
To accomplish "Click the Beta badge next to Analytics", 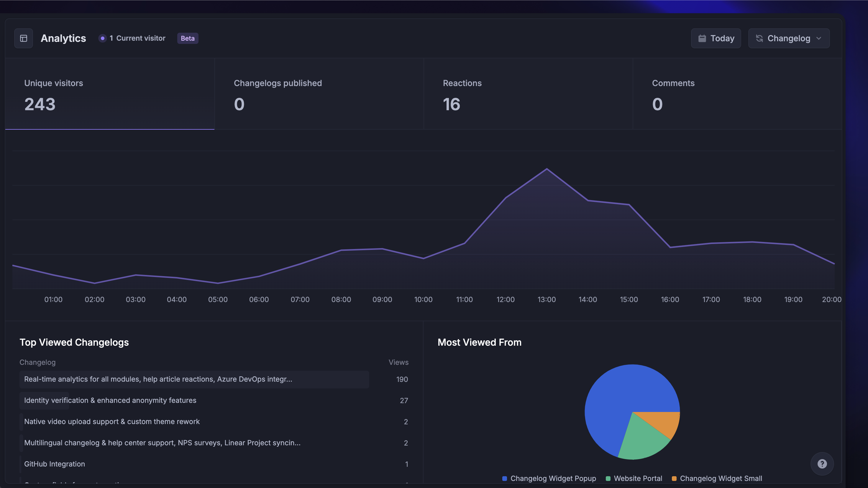I will point(187,38).
